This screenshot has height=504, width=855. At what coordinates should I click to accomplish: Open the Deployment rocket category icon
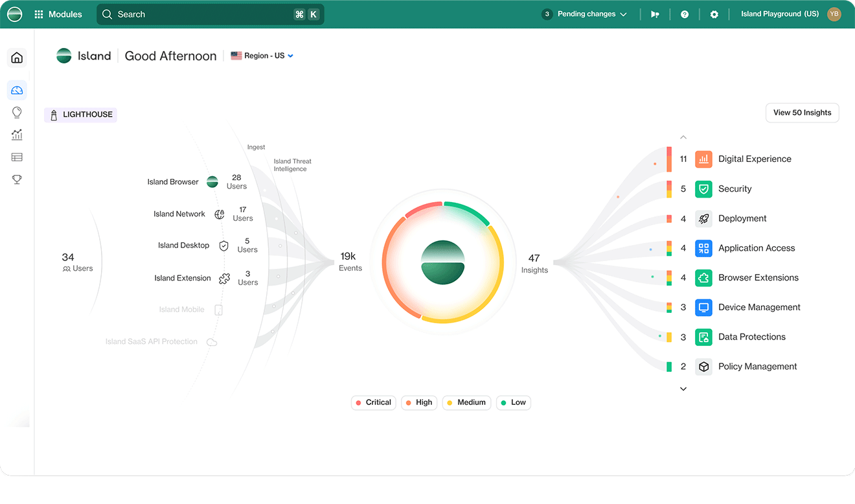703,219
